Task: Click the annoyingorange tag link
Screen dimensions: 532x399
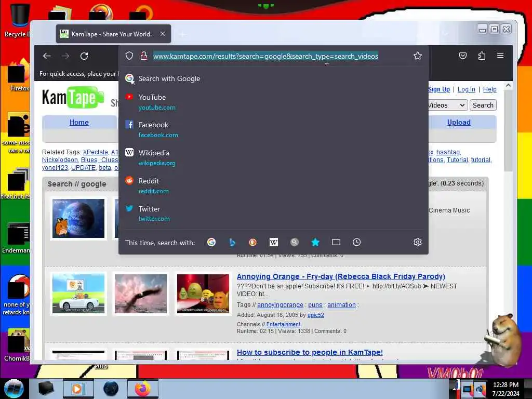Action: 280,304
